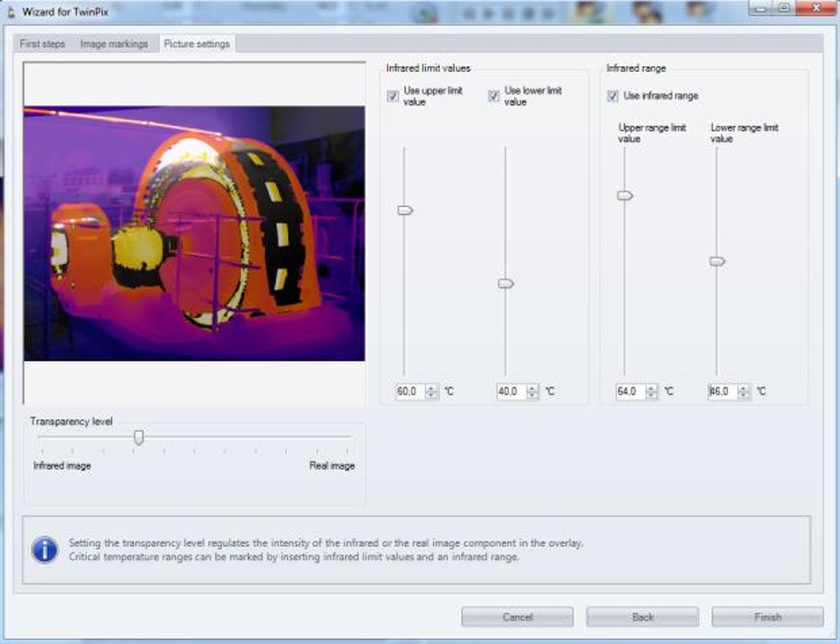Click the blue information icon
This screenshot has height=644, width=840.
(x=44, y=549)
